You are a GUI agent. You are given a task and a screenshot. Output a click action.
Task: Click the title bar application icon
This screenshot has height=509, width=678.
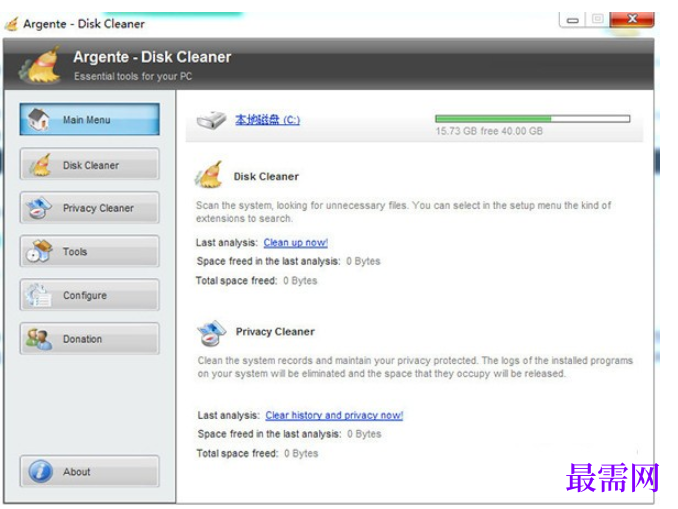[x=12, y=24]
